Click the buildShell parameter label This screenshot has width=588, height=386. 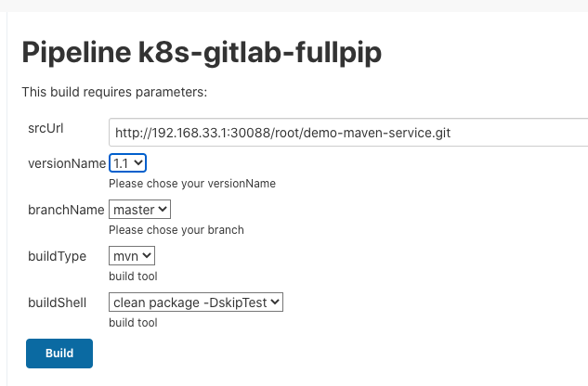pyautogui.click(x=58, y=302)
